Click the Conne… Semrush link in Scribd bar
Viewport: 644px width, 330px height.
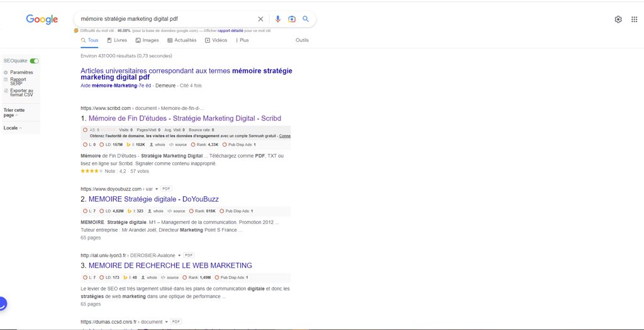point(285,136)
